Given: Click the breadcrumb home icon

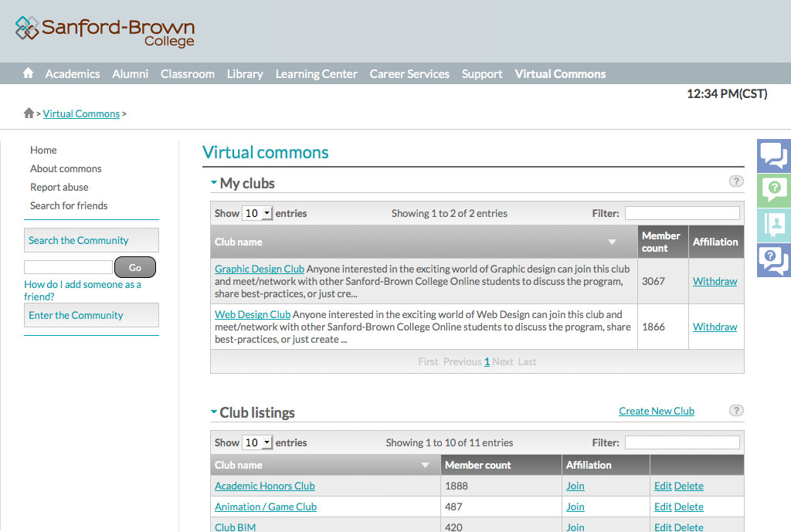Looking at the screenshot, I should click(x=29, y=114).
